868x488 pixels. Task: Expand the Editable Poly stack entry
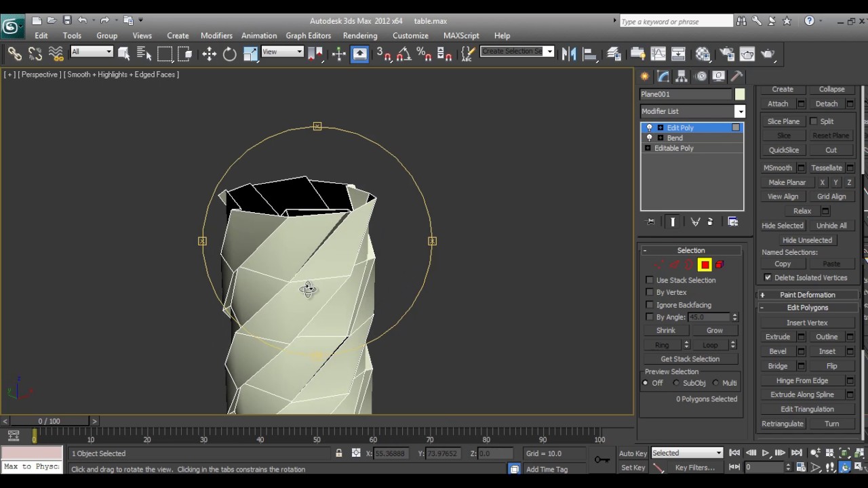coord(647,148)
